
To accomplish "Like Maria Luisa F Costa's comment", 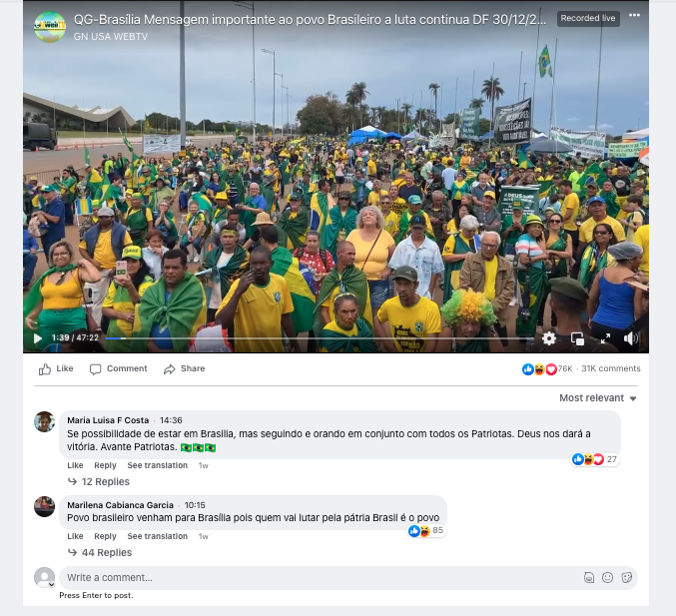I will [x=75, y=465].
